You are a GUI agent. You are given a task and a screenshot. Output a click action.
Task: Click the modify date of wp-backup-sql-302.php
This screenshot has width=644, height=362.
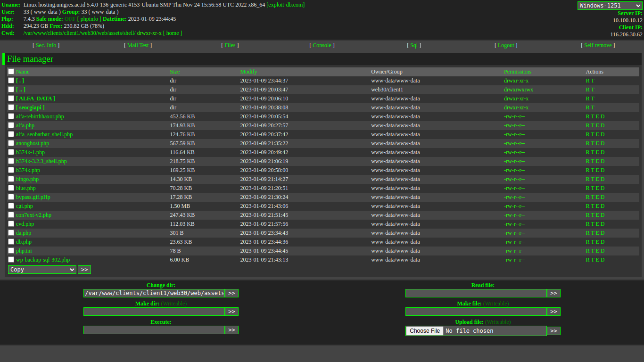tap(264, 260)
